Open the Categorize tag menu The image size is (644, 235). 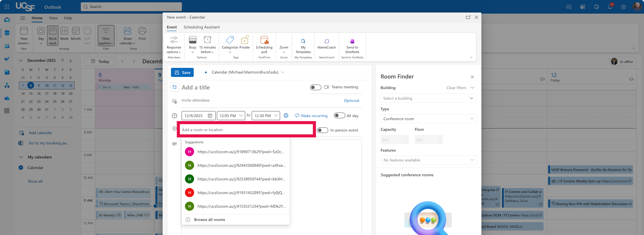click(230, 45)
